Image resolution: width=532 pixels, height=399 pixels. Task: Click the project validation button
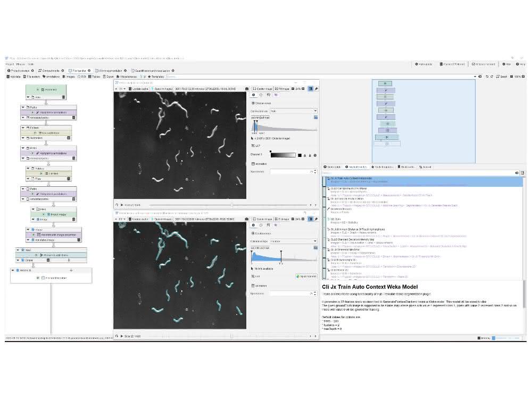483,64
